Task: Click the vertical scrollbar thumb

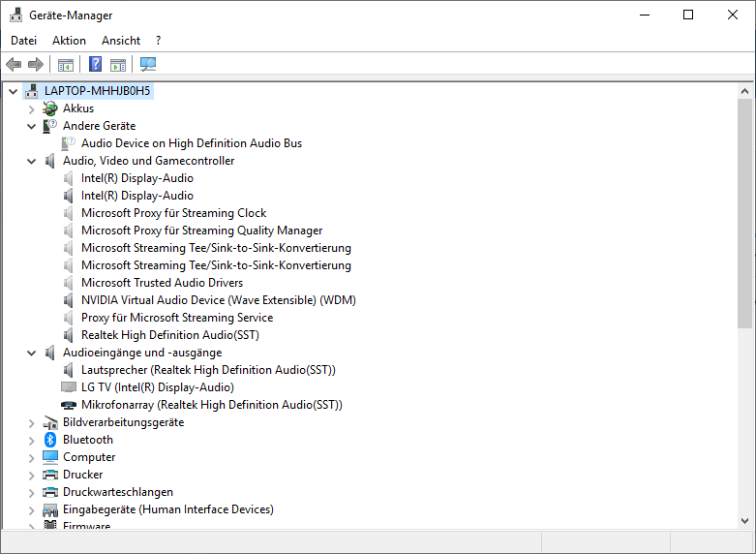Action: tap(744, 213)
